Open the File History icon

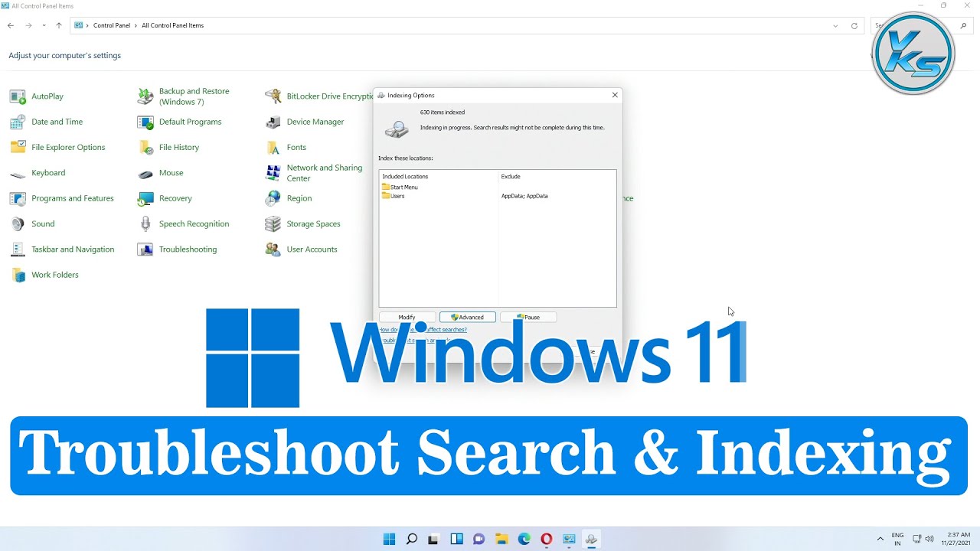[145, 147]
